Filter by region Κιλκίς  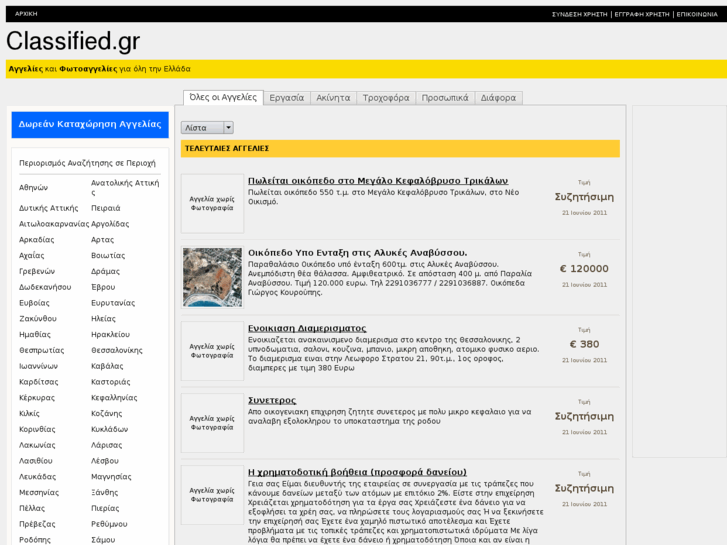(x=29, y=413)
